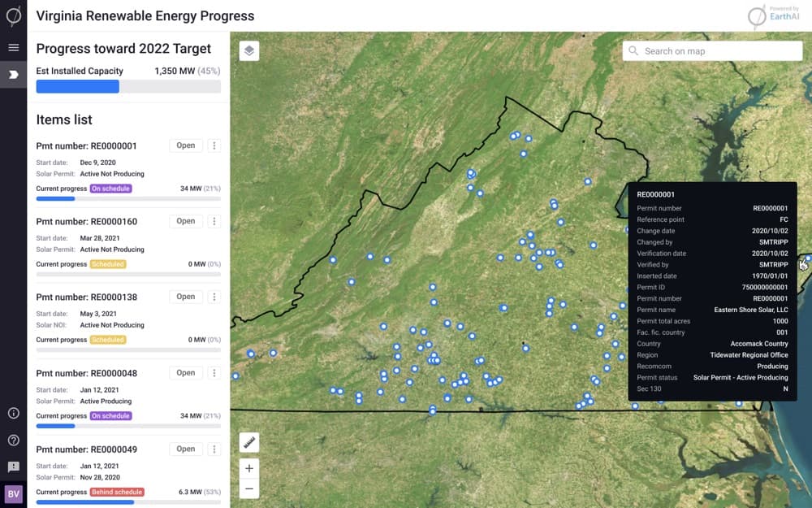Click the BV user avatar
This screenshot has width=812, height=508.
tap(13, 493)
